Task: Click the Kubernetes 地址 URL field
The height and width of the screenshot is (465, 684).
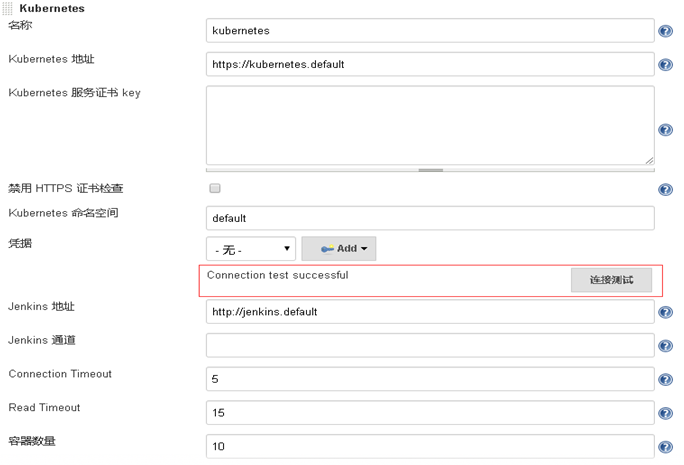Action: (430, 64)
